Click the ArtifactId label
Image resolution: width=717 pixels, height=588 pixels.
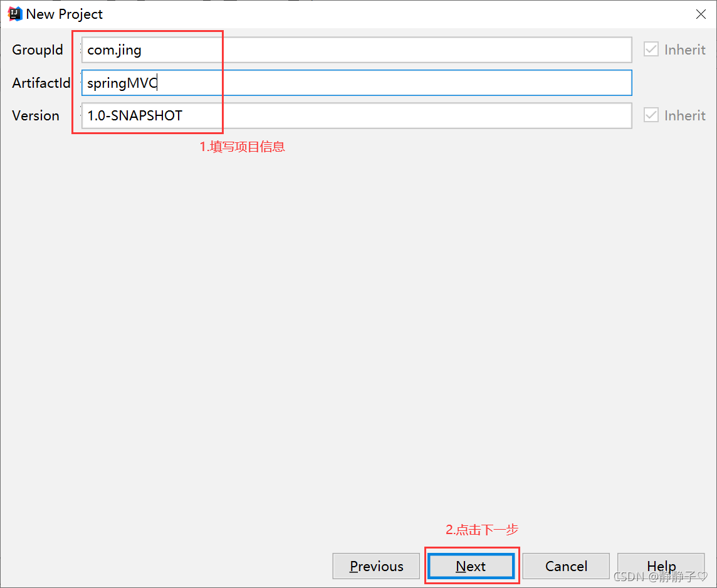(41, 82)
